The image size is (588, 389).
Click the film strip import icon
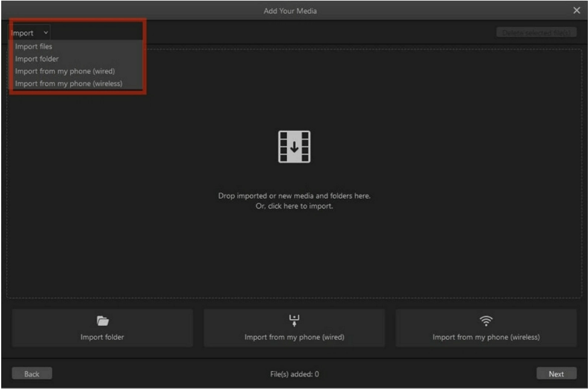click(x=295, y=147)
